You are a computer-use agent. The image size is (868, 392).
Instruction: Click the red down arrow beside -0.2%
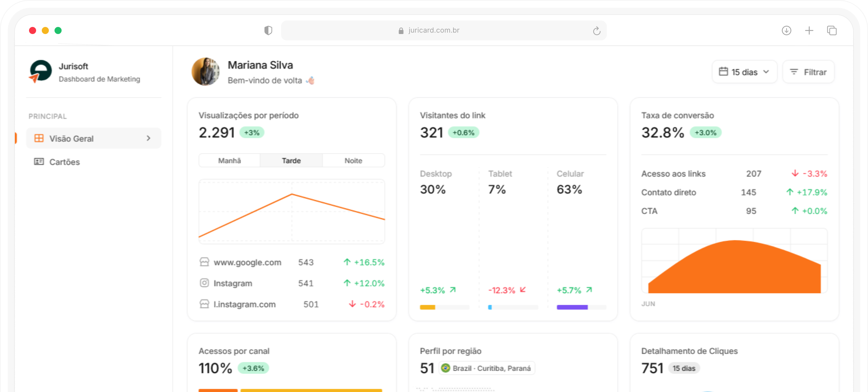352,304
